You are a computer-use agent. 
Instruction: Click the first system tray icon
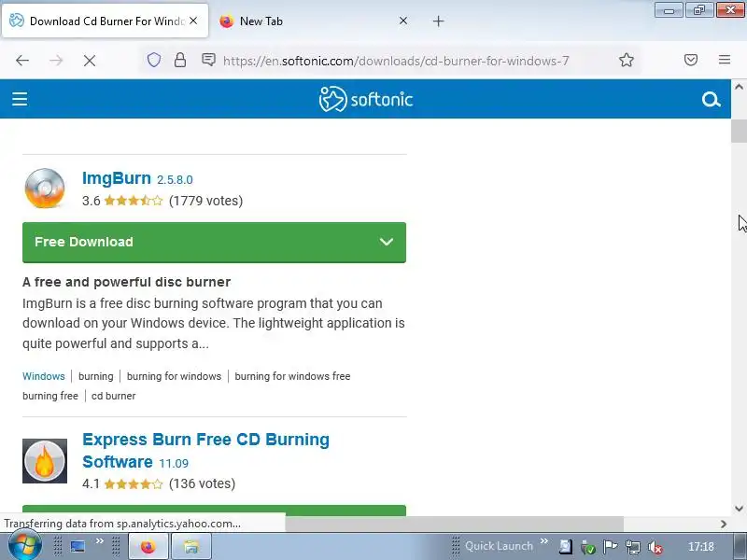pyautogui.click(x=566, y=547)
